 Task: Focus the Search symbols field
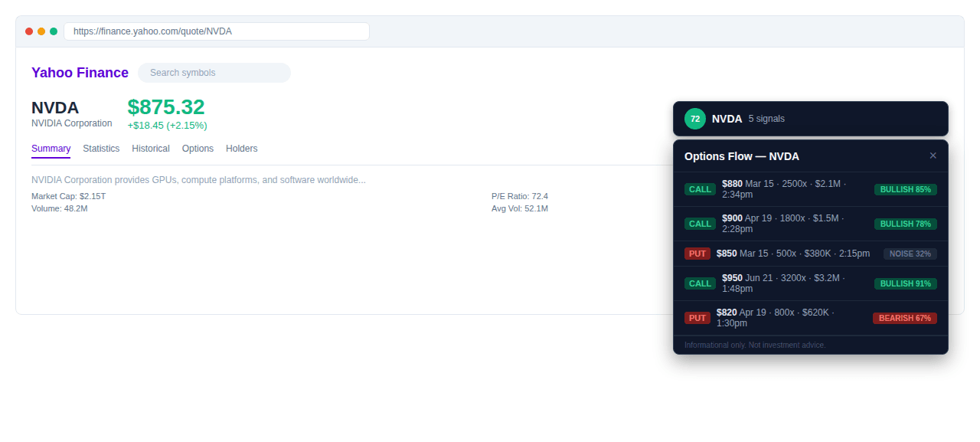[214, 73]
